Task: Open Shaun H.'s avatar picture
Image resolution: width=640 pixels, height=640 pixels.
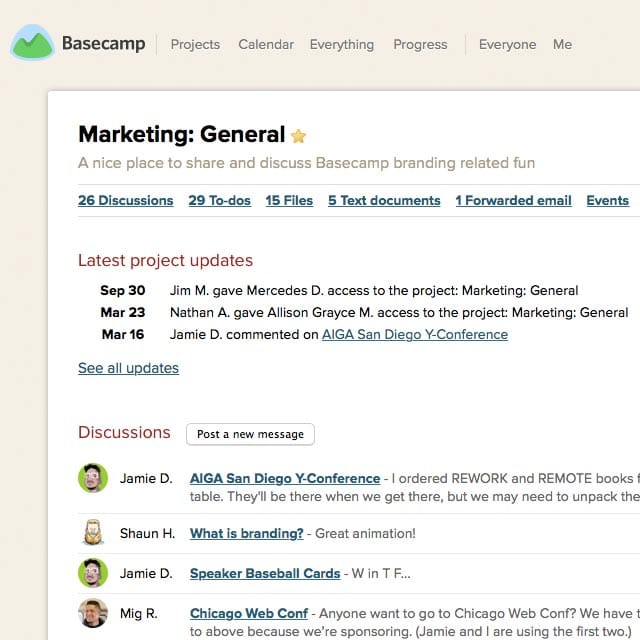Action: (x=93, y=532)
